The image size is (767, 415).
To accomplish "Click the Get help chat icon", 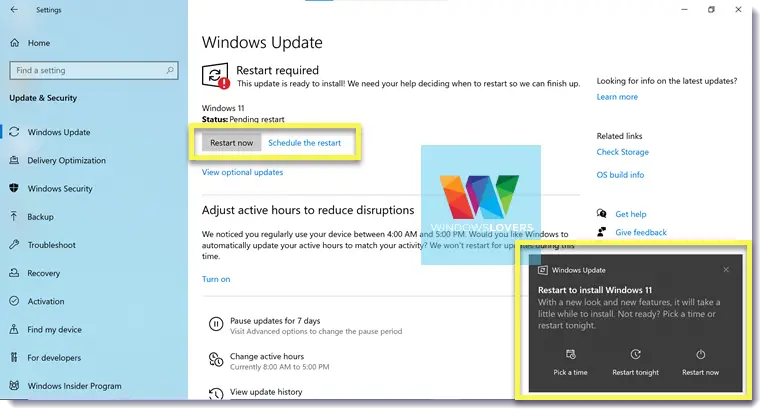I will coord(601,213).
